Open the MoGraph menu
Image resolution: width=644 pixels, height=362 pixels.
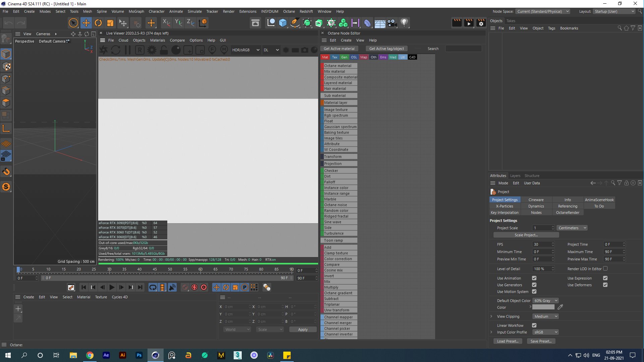pyautogui.click(x=136, y=11)
